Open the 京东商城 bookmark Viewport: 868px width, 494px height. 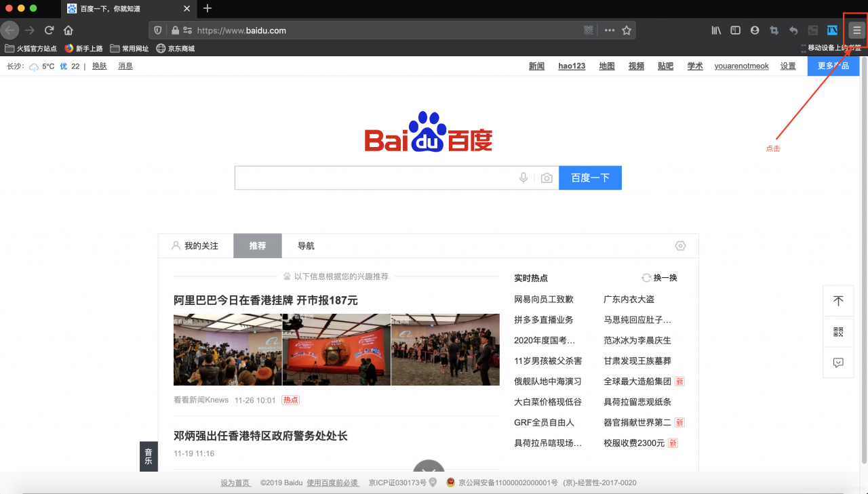point(176,49)
